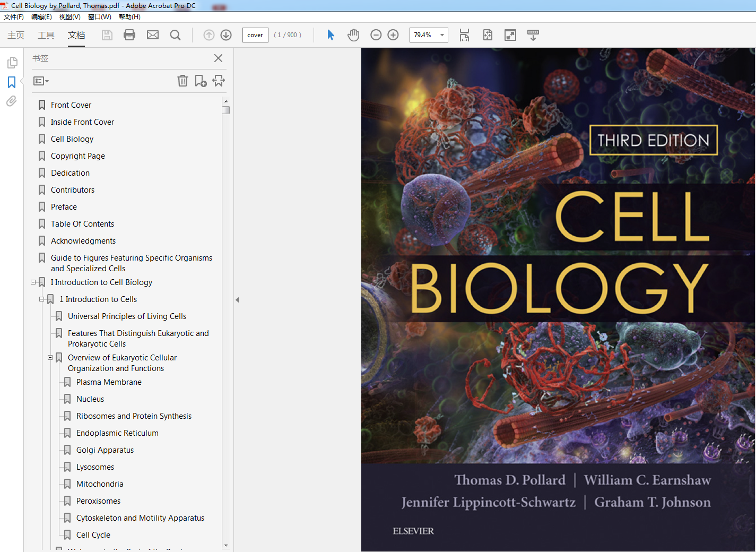This screenshot has height=552, width=756.
Task: Go to Acknowledgments bookmark
Action: [x=83, y=241]
